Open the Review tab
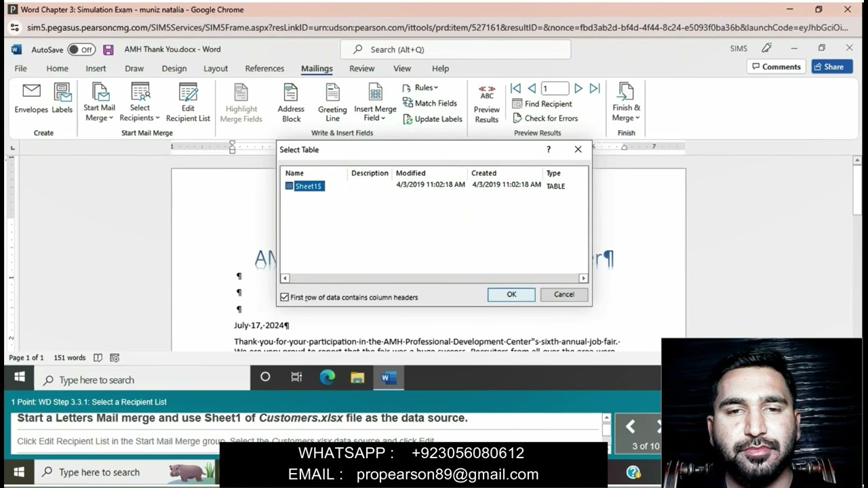The width and height of the screenshot is (868, 488). [361, 68]
